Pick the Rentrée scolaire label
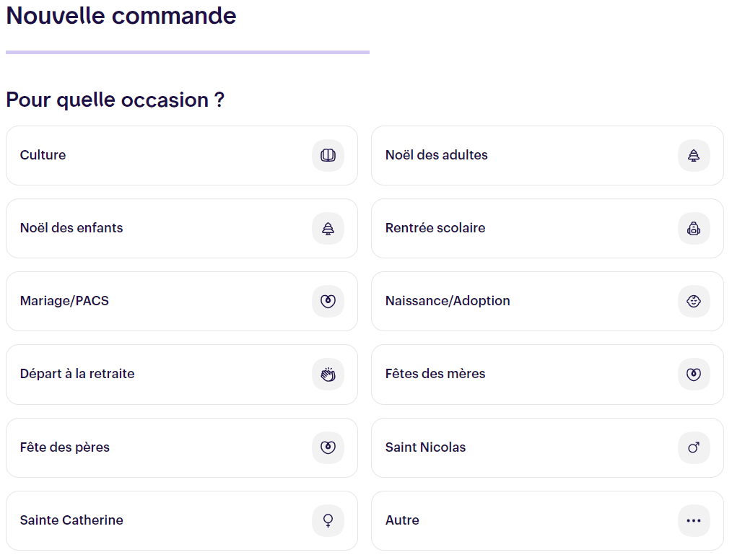 (x=435, y=228)
